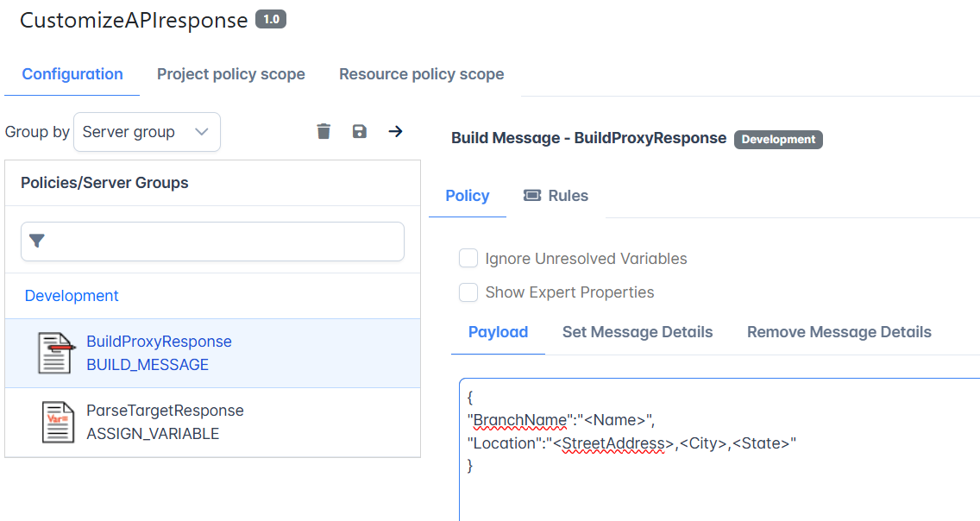Open the Server group dropdown
This screenshot has height=521, width=980.
pyautogui.click(x=147, y=132)
